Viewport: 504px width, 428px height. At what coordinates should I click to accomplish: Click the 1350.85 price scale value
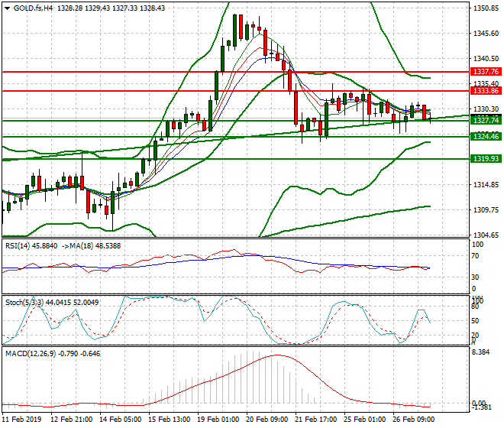tap(486, 8)
